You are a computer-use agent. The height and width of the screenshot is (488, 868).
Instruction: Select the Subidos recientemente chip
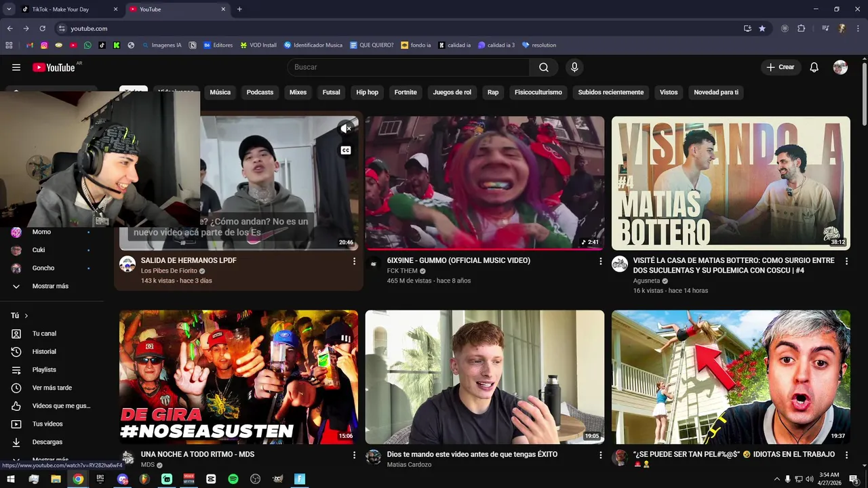coord(610,92)
